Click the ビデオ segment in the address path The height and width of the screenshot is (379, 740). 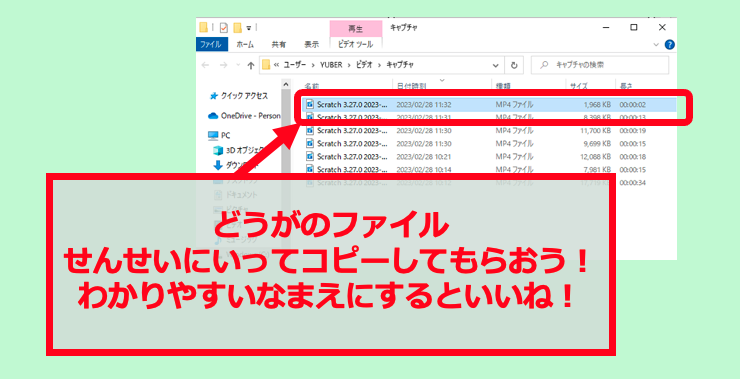pos(363,65)
